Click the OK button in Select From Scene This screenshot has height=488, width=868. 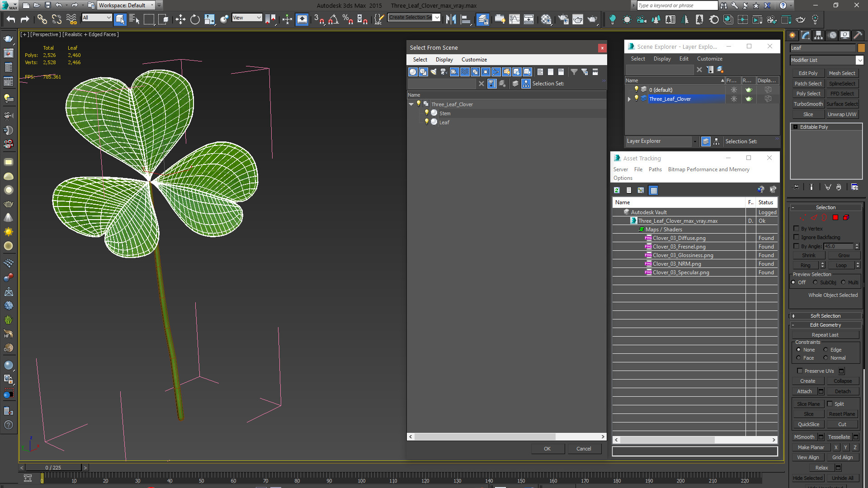[547, 448]
